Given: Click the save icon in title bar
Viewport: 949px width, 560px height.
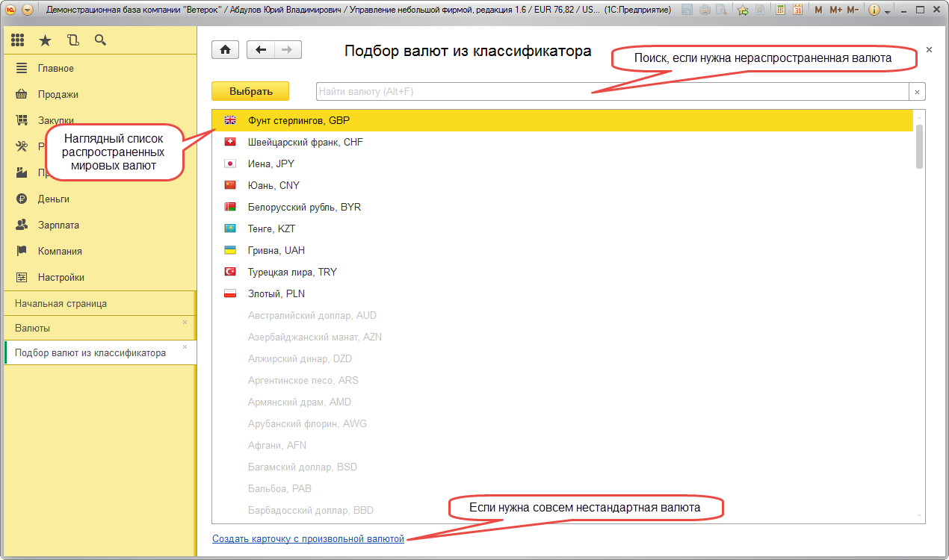Looking at the screenshot, I should pyautogui.click(x=687, y=10).
